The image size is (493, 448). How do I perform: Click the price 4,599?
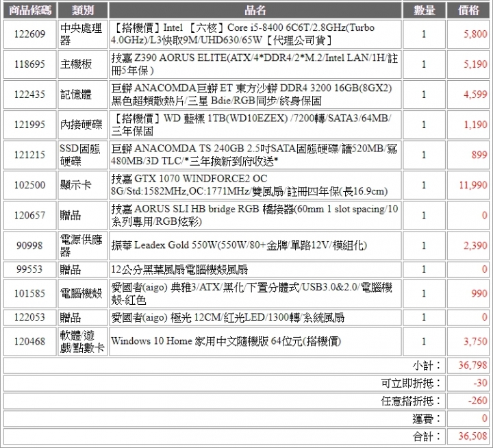coord(475,95)
